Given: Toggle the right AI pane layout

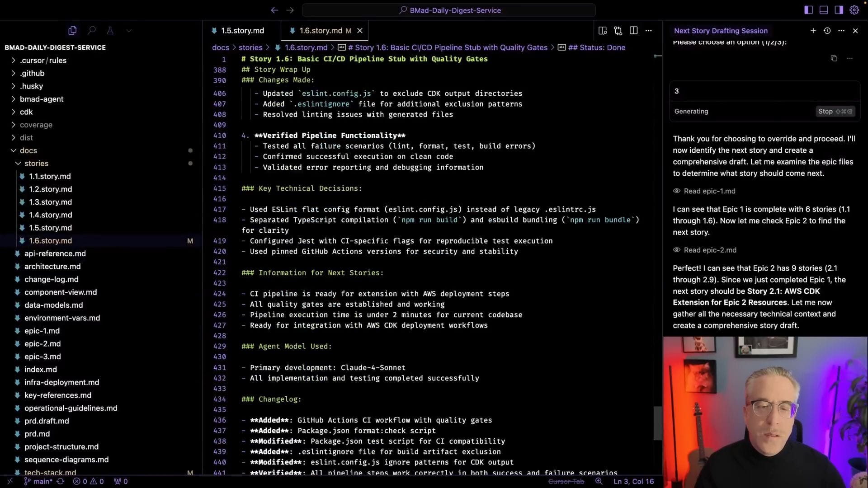Looking at the screenshot, I should pos(839,10).
